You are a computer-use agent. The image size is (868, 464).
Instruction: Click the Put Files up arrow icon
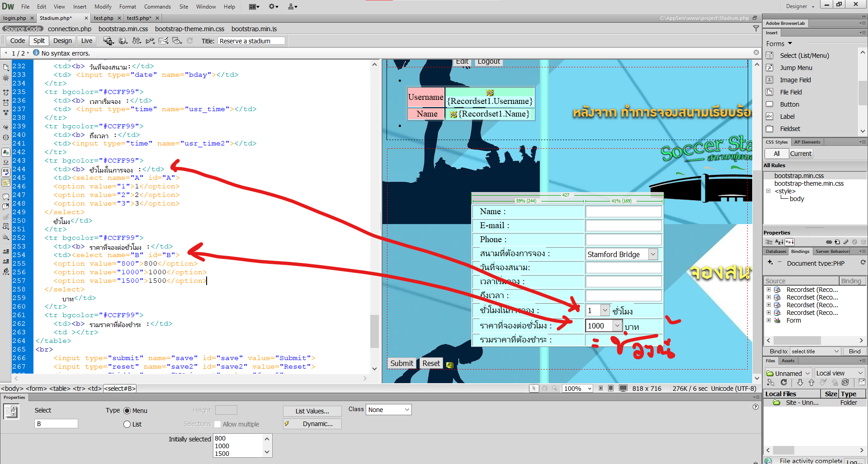[811, 383]
